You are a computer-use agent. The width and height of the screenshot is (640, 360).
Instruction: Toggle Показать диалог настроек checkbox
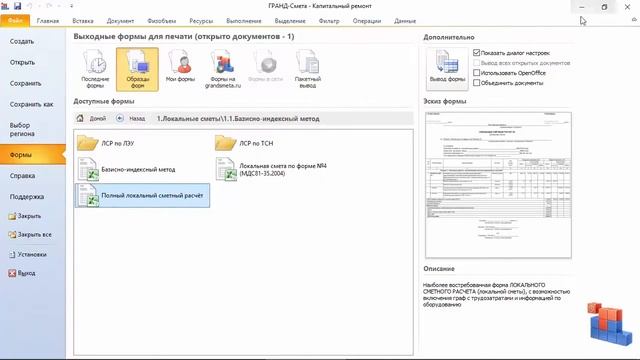(x=476, y=53)
